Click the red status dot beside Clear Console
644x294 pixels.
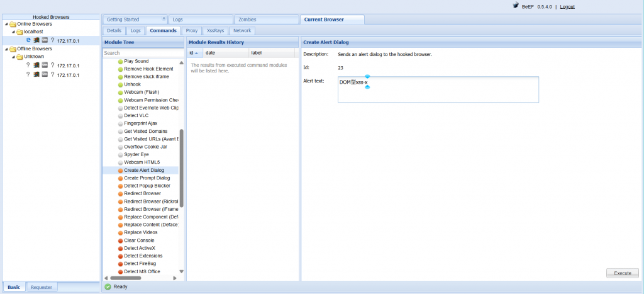(x=120, y=240)
